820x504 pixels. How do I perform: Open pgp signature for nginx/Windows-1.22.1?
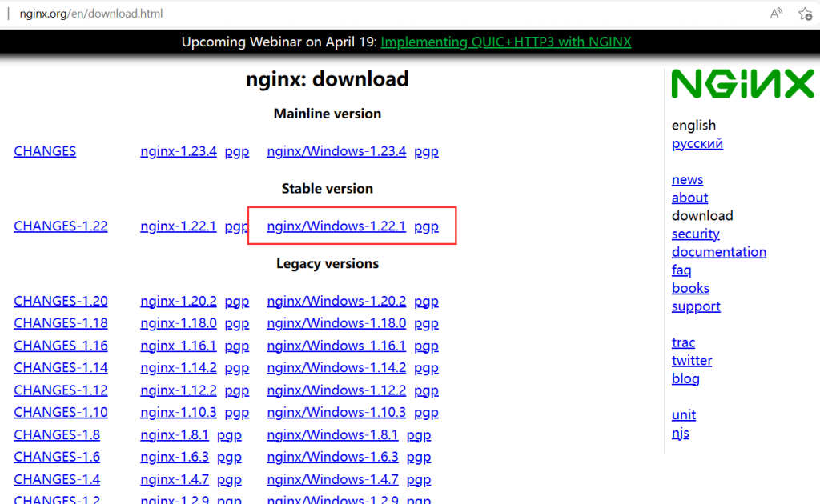(426, 226)
